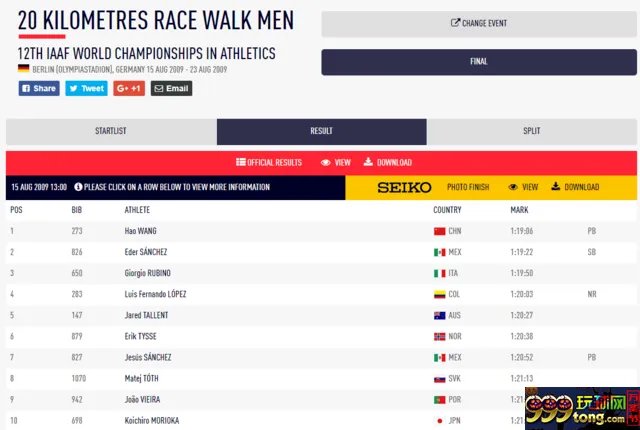
Task: Click the BIB column header
Action: (x=77, y=210)
